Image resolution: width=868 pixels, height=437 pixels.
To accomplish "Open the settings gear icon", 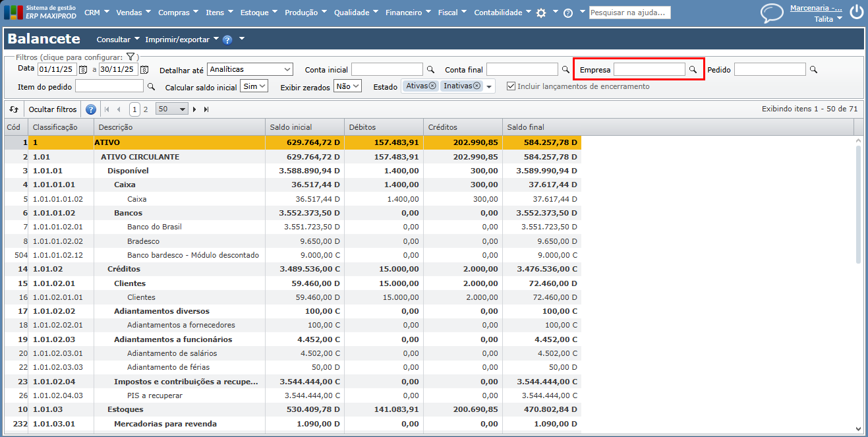I will click(541, 13).
